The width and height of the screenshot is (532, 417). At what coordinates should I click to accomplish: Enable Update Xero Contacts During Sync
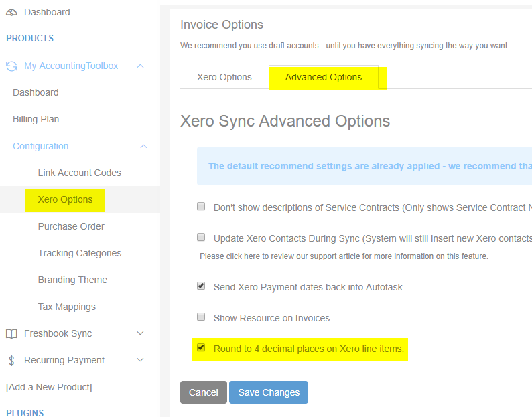click(201, 237)
